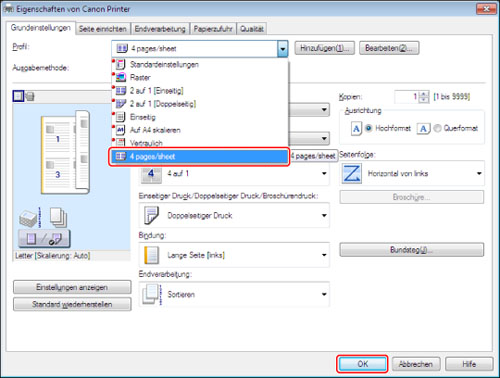Click the Vertraulich profile icon
Screen dimensions: 500x378
[x=121, y=143]
